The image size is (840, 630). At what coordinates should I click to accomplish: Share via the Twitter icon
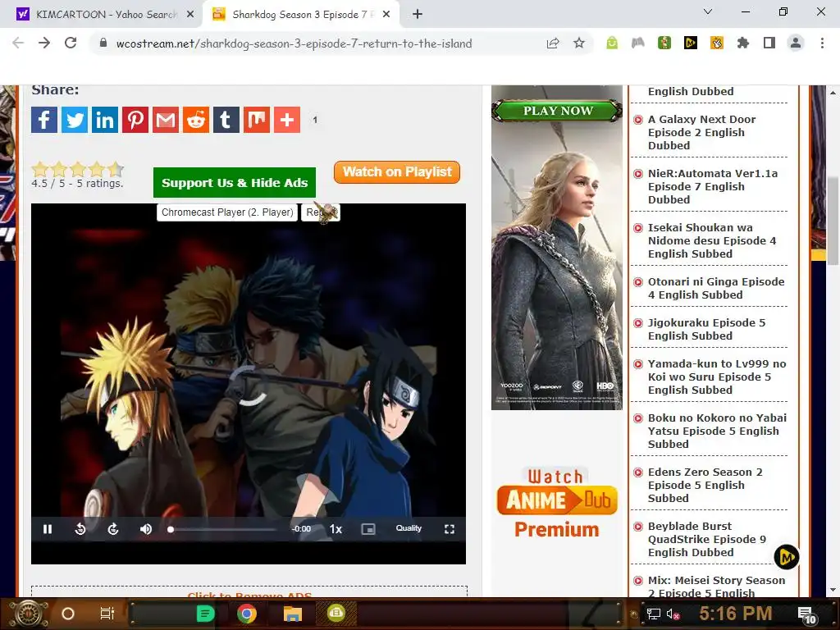pyautogui.click(x=75, y=120)
